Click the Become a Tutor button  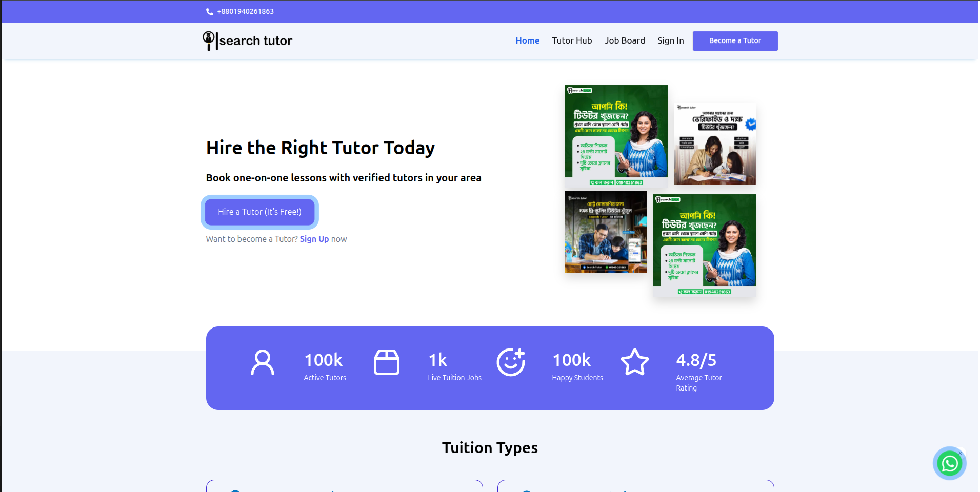pos(735,40)
